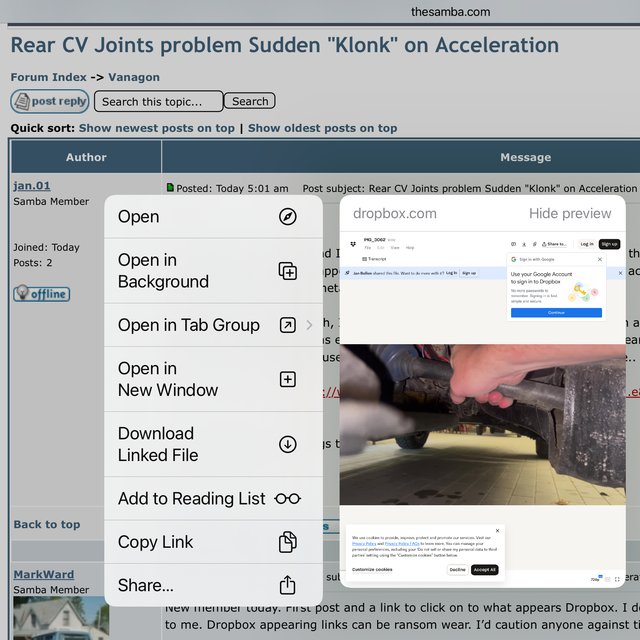Click the download icon in Dropbox preview toolbar
Screen dimensions: 640x640
click(x=524, y=244)
